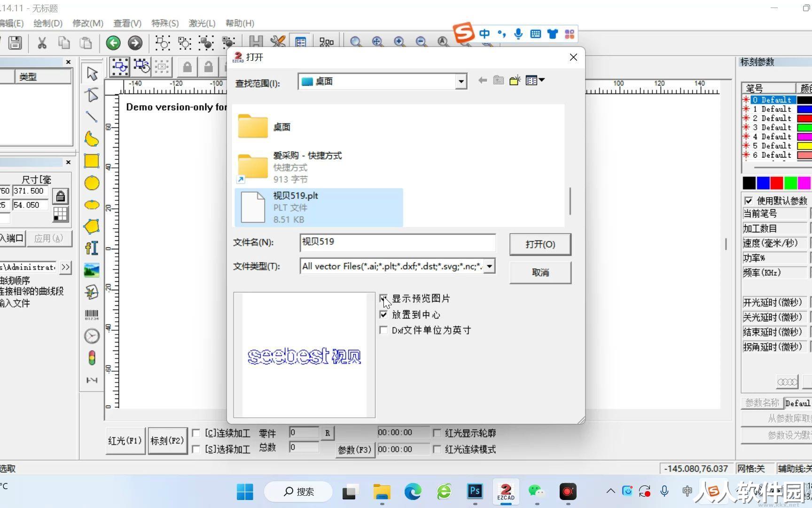Select the node edit tool

pos(92,95)
